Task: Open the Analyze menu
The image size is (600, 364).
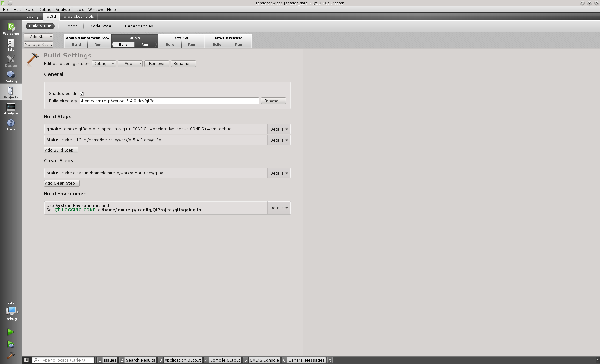Action: [x=62, y=9]
